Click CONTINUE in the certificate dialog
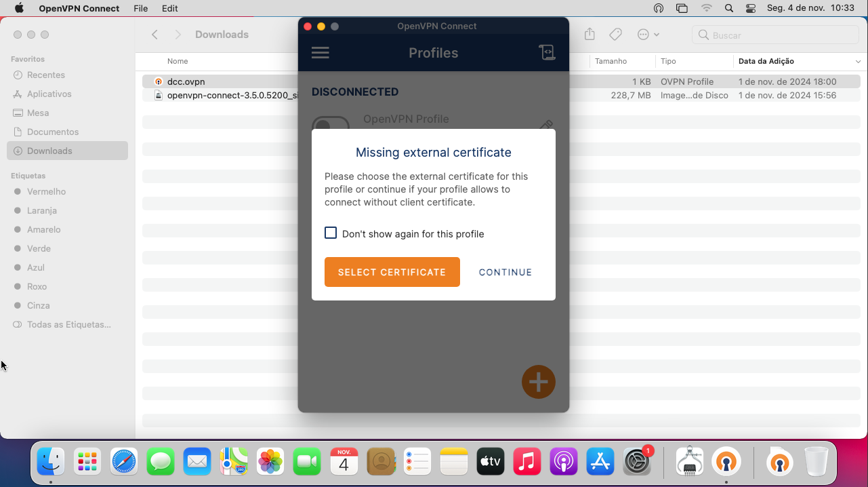Viewport: 868px width, 487px height. click(505, 272)
